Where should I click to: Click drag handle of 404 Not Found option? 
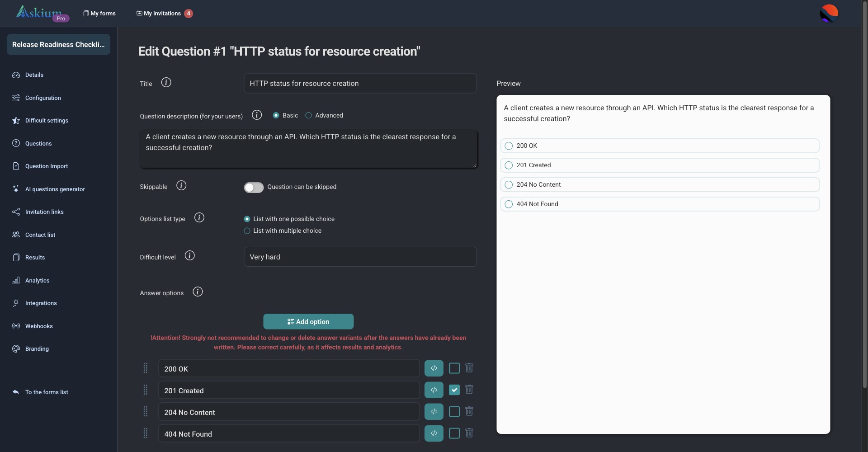(x=146, y=433)
